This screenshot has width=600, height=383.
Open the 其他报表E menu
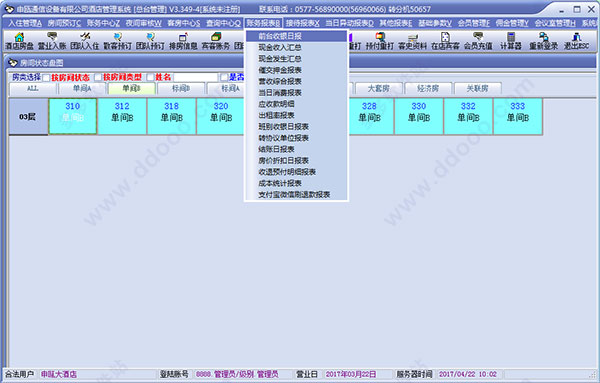point(396,23)
